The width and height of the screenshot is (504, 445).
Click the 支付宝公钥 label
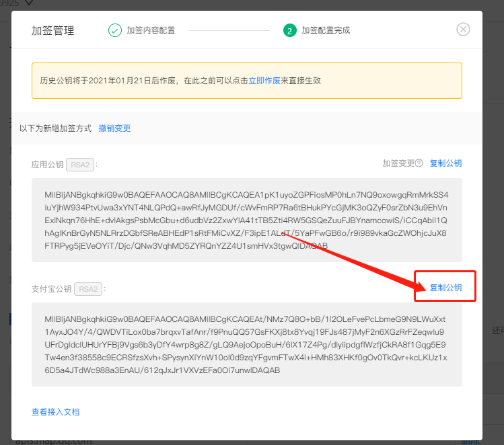pyautogui.click(x=51, y=289)
